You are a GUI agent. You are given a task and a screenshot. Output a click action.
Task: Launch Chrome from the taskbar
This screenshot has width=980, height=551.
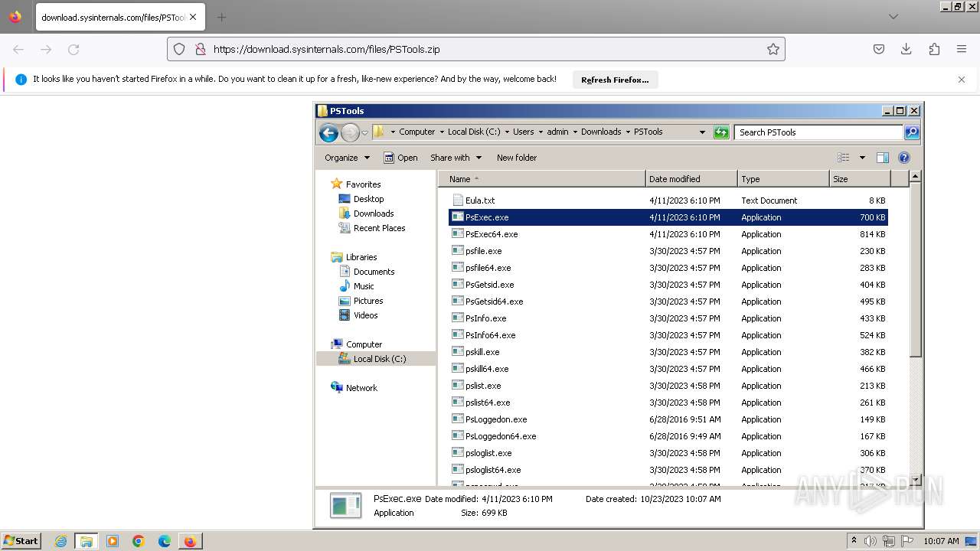pos(139,541)
